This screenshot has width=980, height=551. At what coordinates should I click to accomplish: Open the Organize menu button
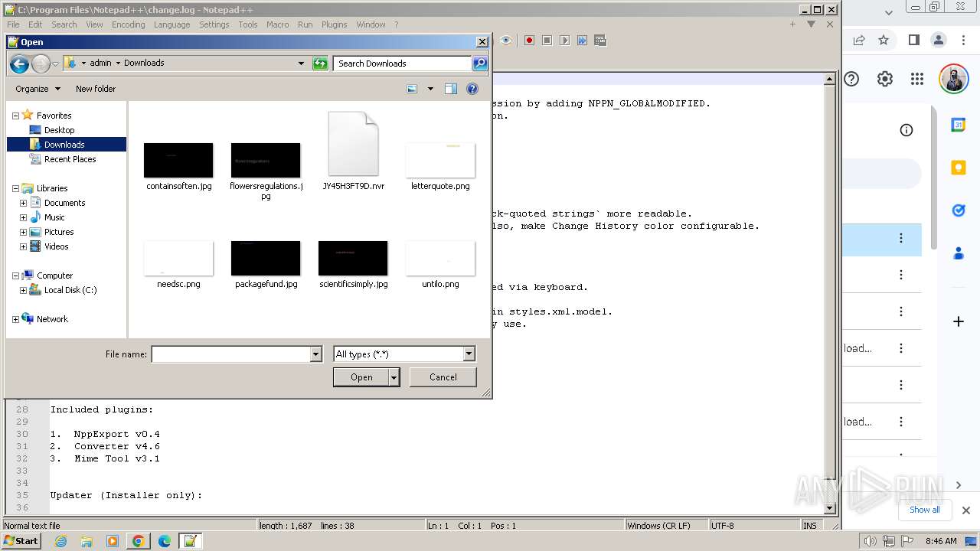pyautogui.click(x=38, y=89)
